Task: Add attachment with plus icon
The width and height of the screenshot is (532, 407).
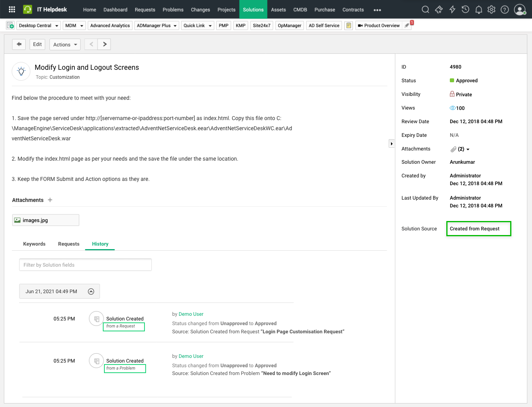Action: click(50, 200)
